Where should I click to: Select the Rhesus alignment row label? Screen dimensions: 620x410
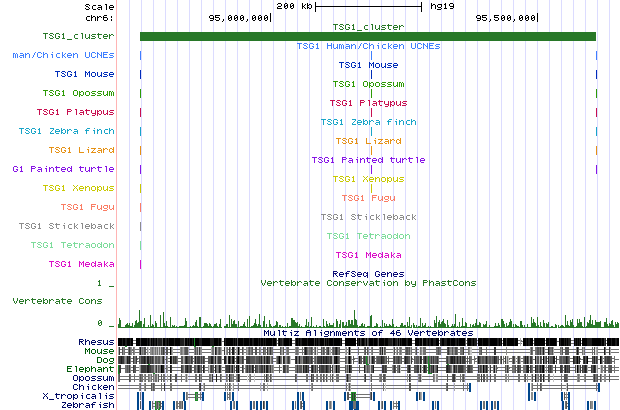point(97,342)
